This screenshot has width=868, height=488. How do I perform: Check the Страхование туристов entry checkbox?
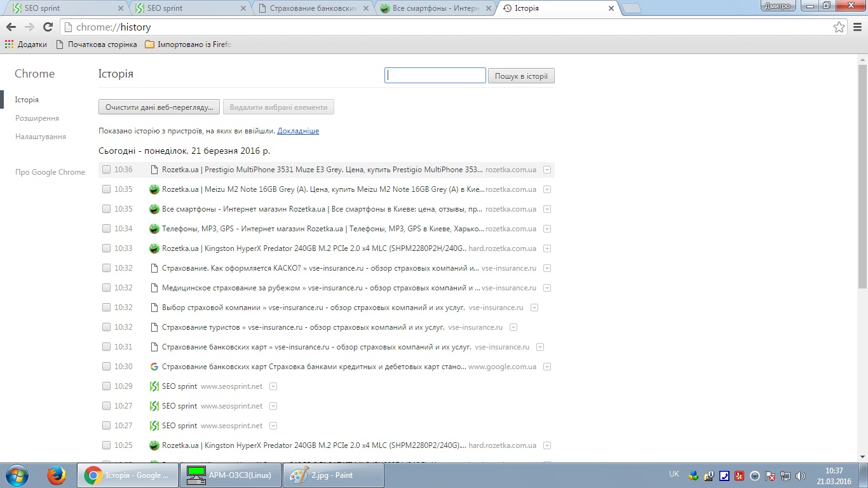click(106, 327)
